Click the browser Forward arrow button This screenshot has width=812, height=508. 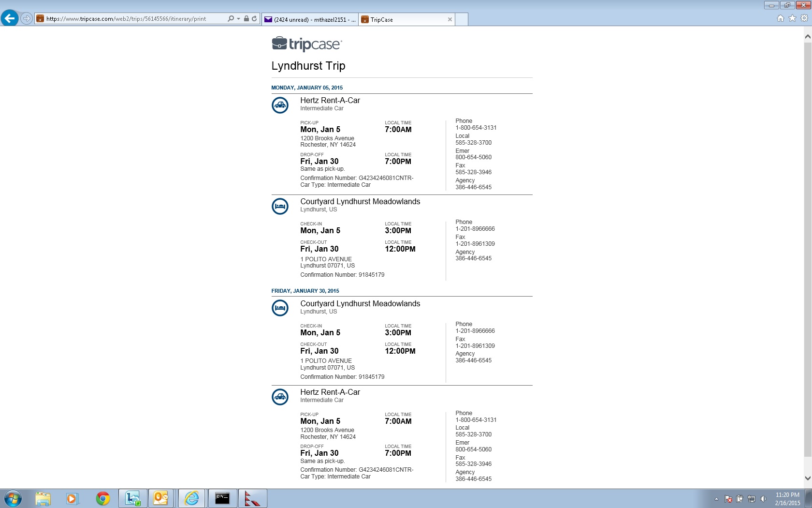tap(27, 19)
